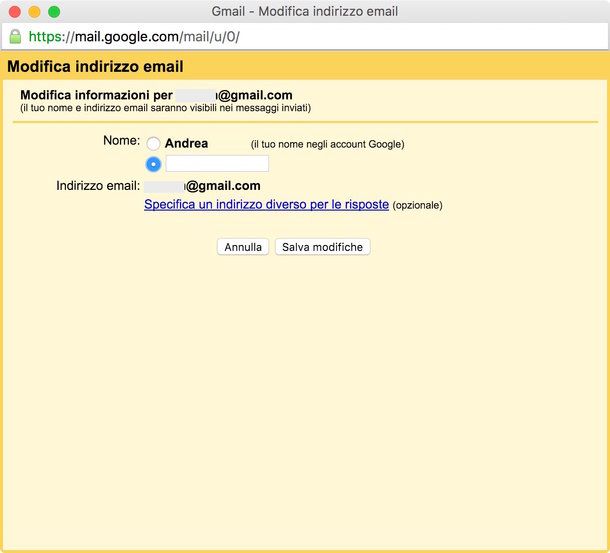The image size is (610, 553).
Task: Click the 'Indirizzo email:' label
Action: [98, 186]
